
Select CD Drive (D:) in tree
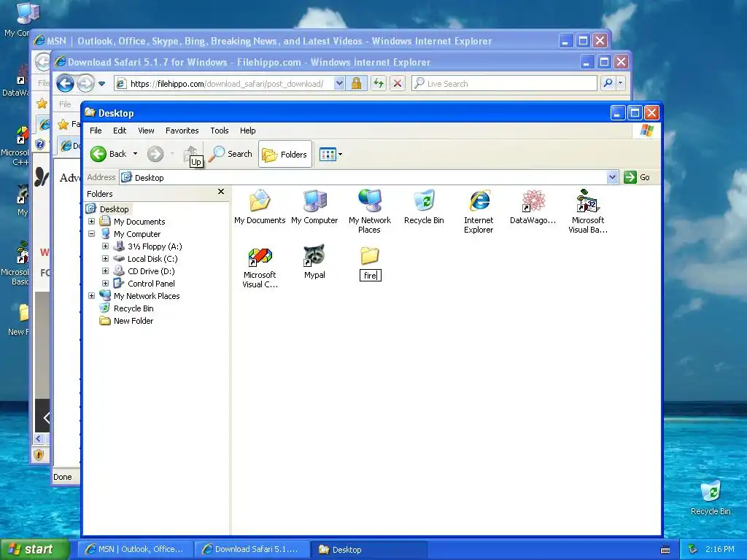[150, 271]
